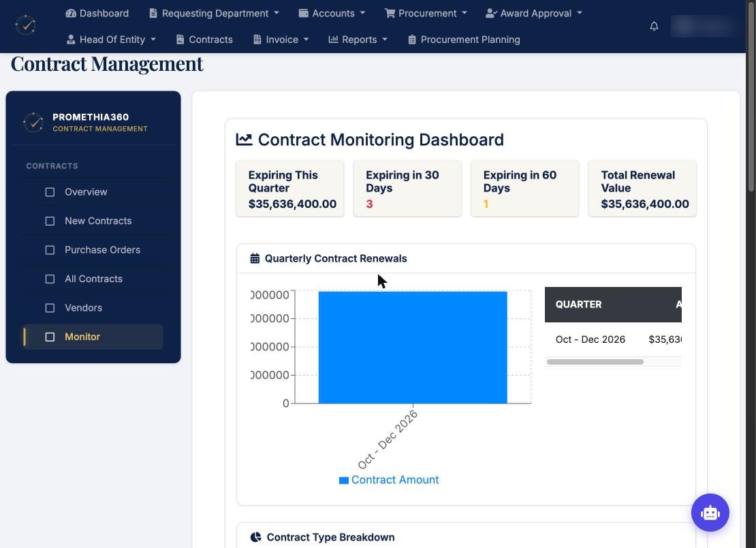Click the Accounts wallet icon
This screenshot has height=548, width=756.
click(x=303, y=13)
